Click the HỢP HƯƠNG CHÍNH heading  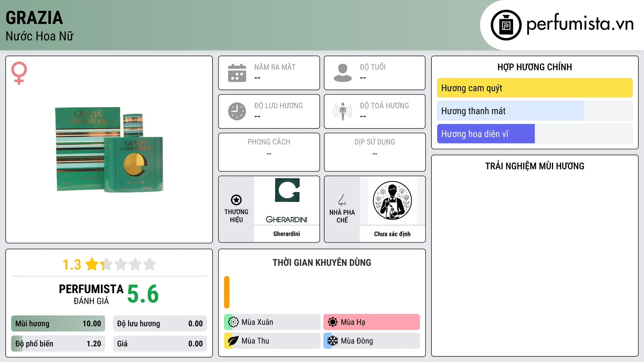535,67
